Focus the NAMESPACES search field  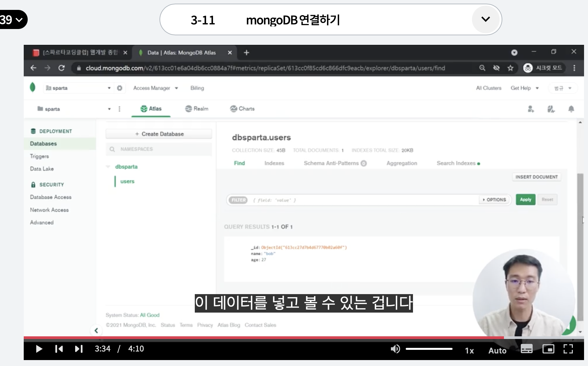pyautogui.click(x=159, y=149)
